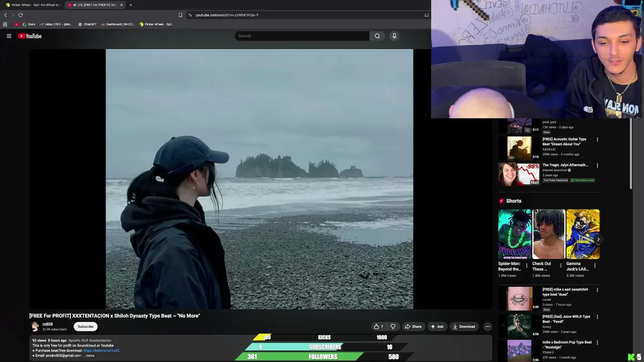Viewport: 644px width, 362px height.
Task: Mute tab via speaker icon
Action: 74,5
